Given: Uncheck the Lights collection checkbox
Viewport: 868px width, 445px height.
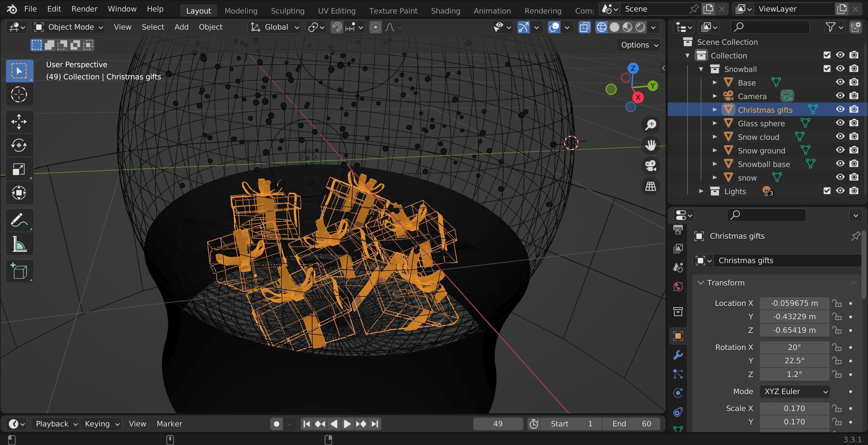Looking at the screenshot, I should coord(827,191).
